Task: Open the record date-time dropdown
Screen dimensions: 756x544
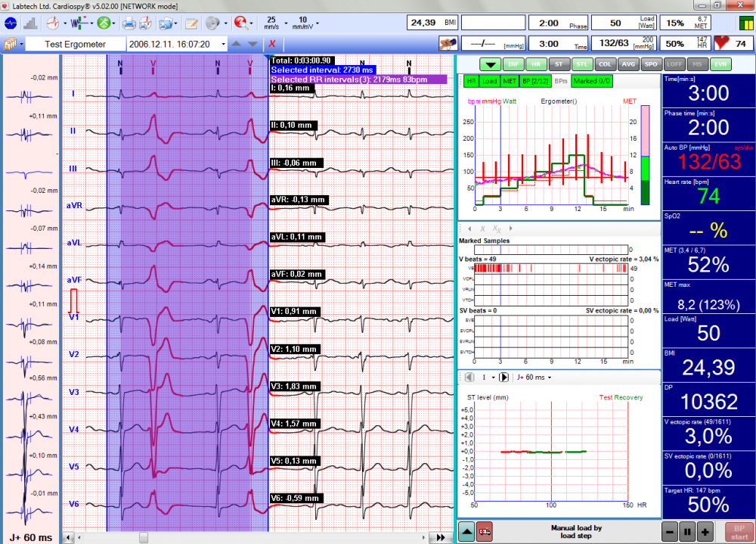Action: [222, 44]
